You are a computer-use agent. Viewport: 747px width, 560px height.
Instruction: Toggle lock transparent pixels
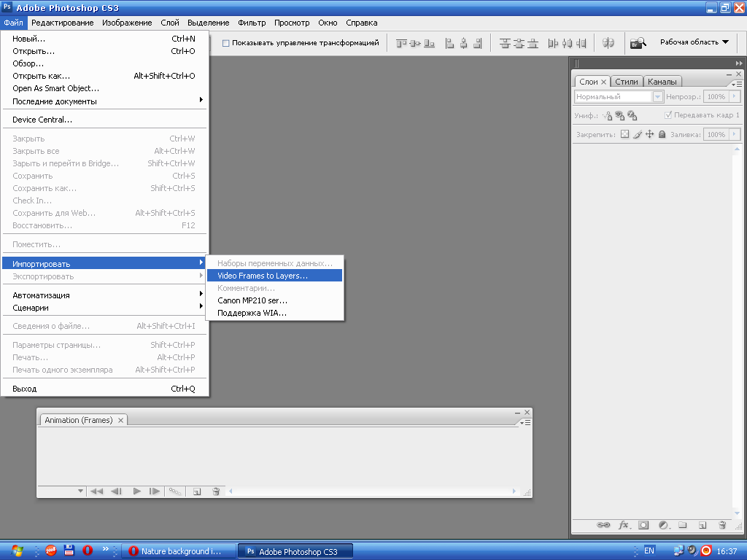(x=624, y=134)
